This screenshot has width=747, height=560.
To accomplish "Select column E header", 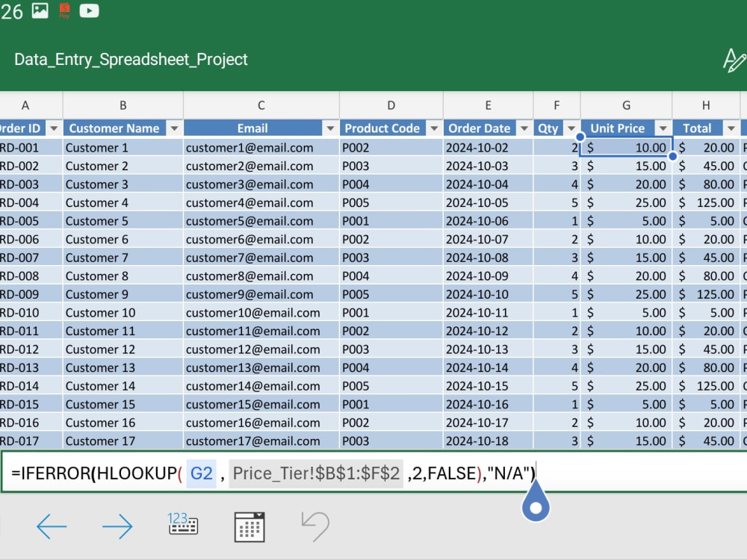I will [489, 105].
